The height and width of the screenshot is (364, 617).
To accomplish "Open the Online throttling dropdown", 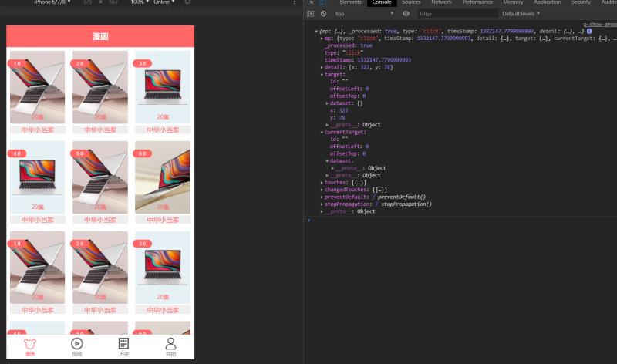I will (164, 2).
